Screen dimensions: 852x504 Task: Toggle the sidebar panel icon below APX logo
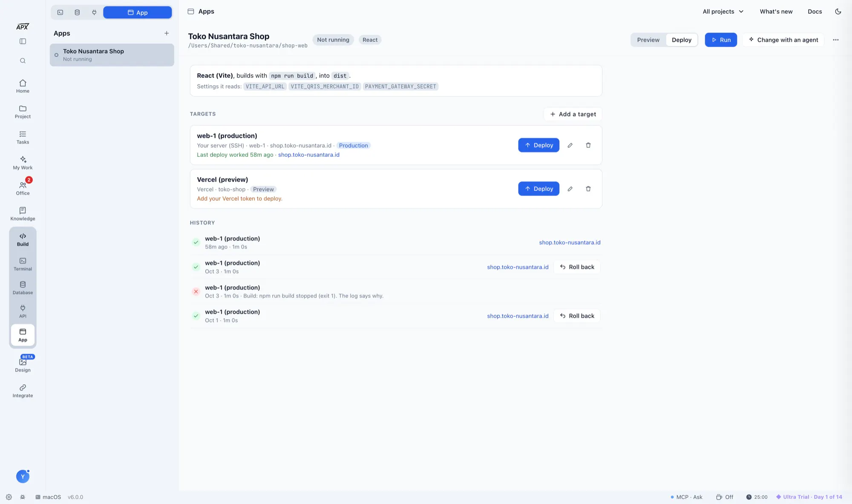pos(23,41)
